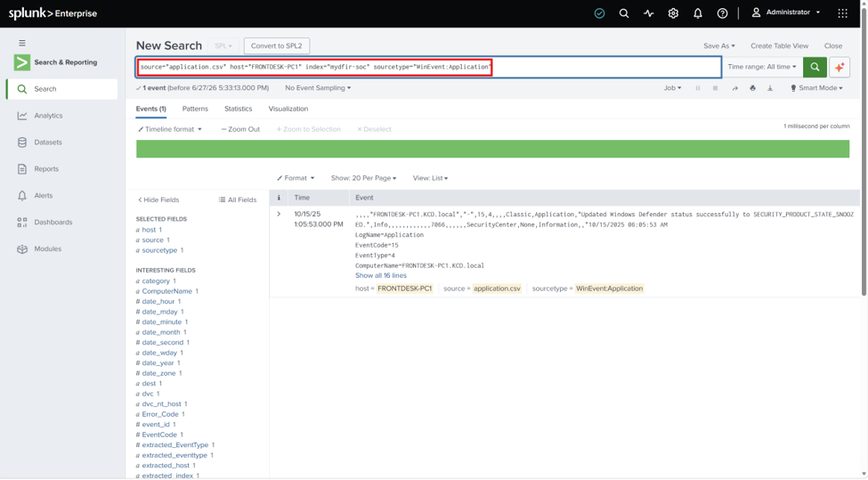The image size is (868, 480).
Task: Click the WinEvent:Application sourcetype value tag
Action: 610,289
